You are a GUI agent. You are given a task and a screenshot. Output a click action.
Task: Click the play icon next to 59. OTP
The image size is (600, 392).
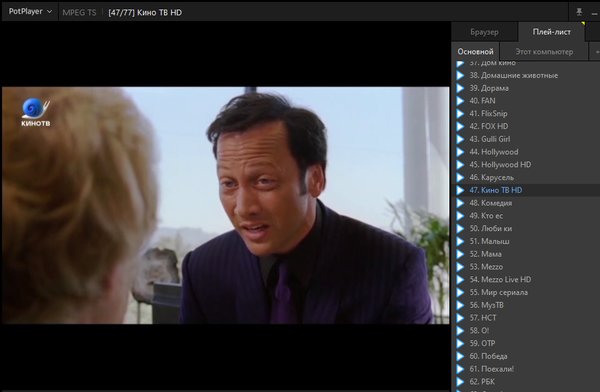point(460,343)
